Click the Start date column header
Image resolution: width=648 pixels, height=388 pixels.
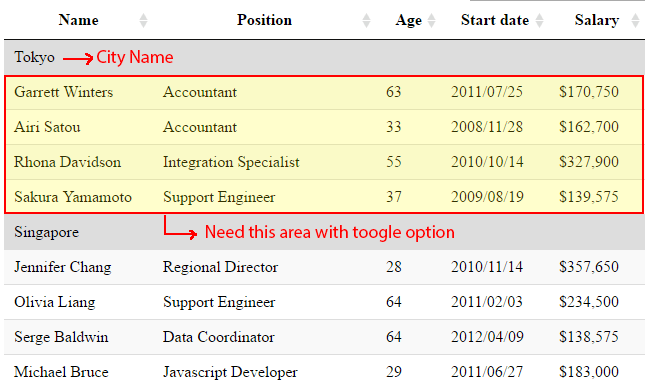[x=495, y=20]
